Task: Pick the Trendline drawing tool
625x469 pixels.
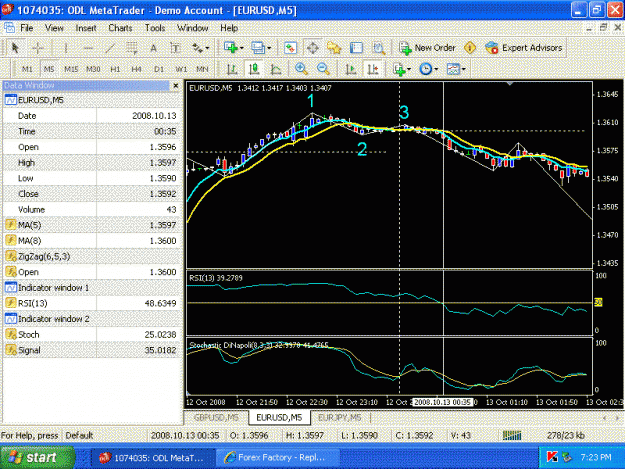Action: coord(110,48)
